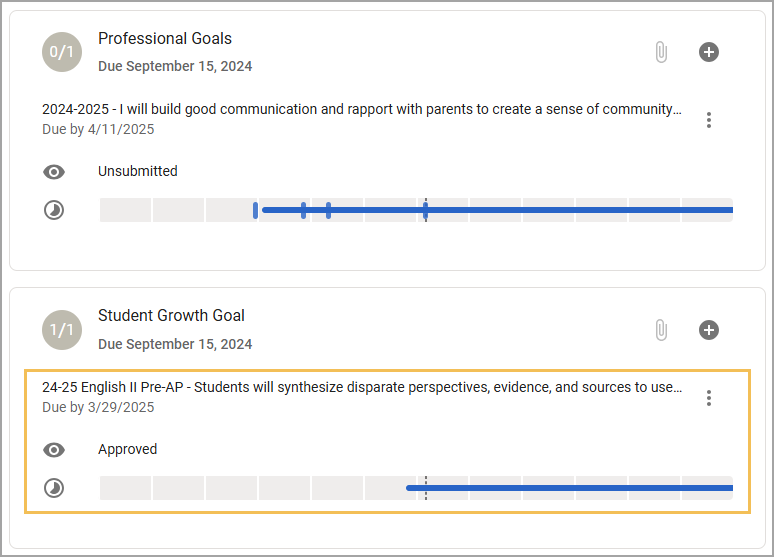Toggle the eye icon beside Approved status
Screen dimensions: 774x557
pyautogui.click(x=54, y=450)
